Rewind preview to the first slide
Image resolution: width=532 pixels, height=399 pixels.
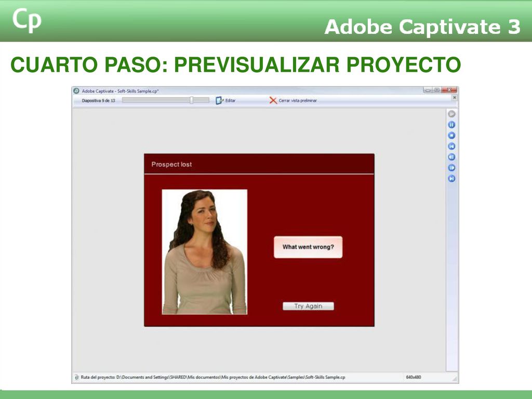451,146
